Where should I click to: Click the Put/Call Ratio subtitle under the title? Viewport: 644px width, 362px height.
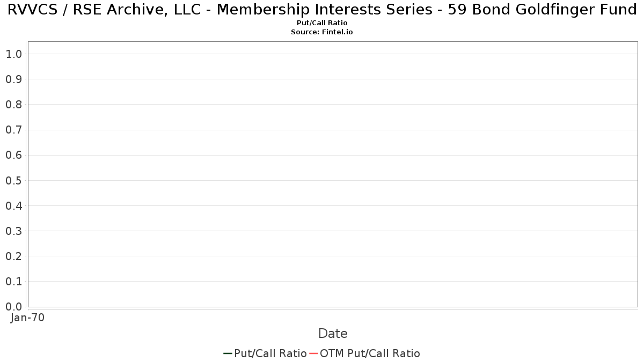[322, 23]
